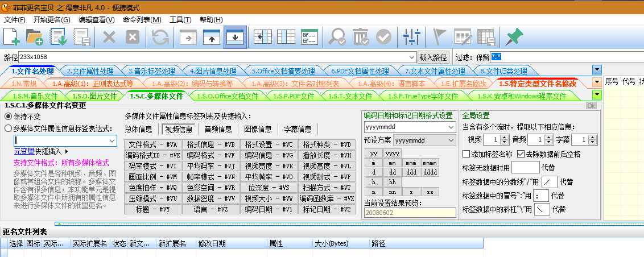Enable the 添加标签名称 checkbox

(467, 154)
